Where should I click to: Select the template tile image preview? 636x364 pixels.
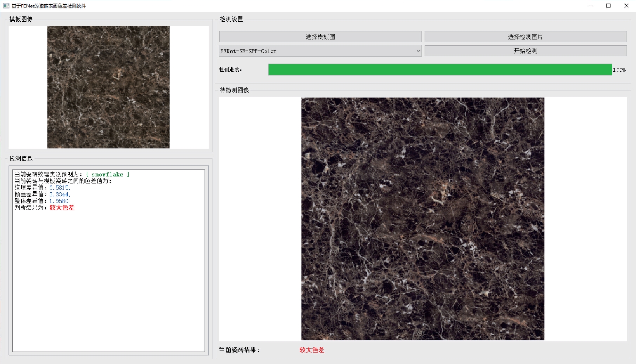pos(108,87)
